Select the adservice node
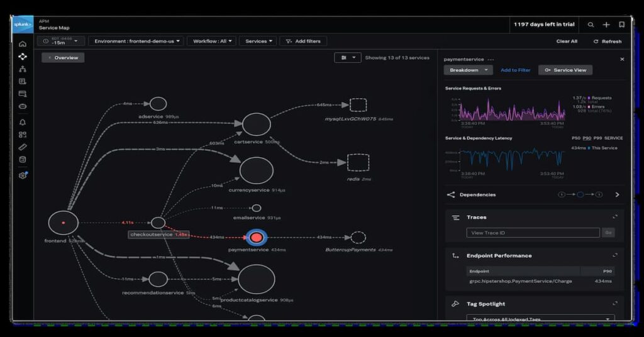 click(158, 104)
